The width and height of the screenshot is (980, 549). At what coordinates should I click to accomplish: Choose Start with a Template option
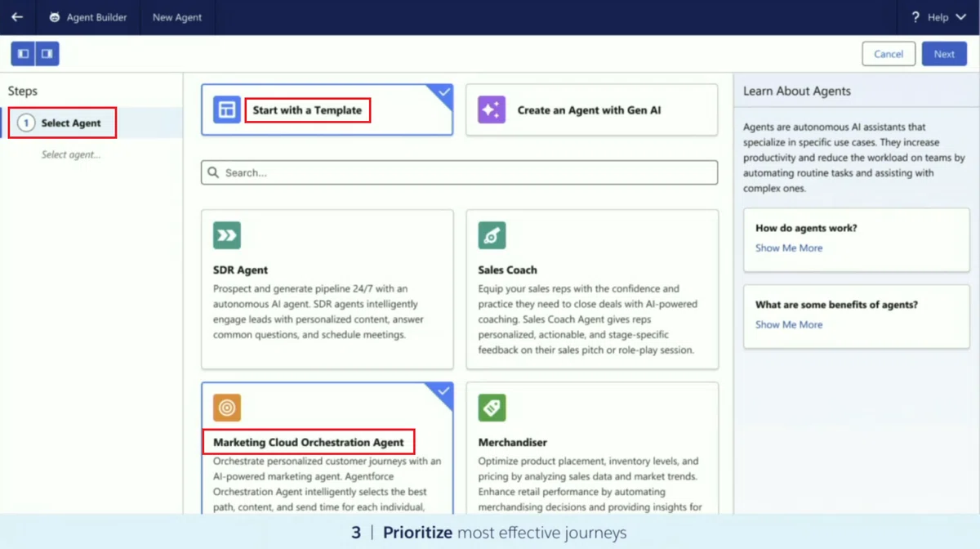click(327, 109)
